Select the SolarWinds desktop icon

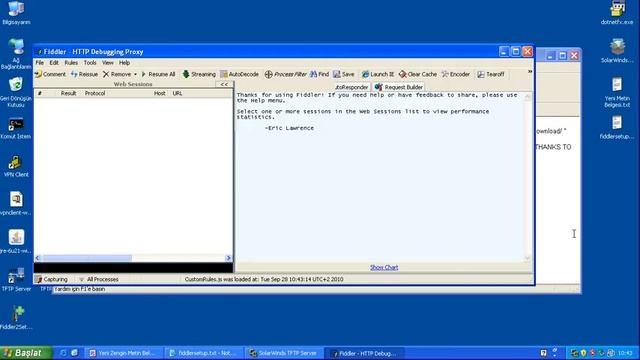click(x=617, y=51)
